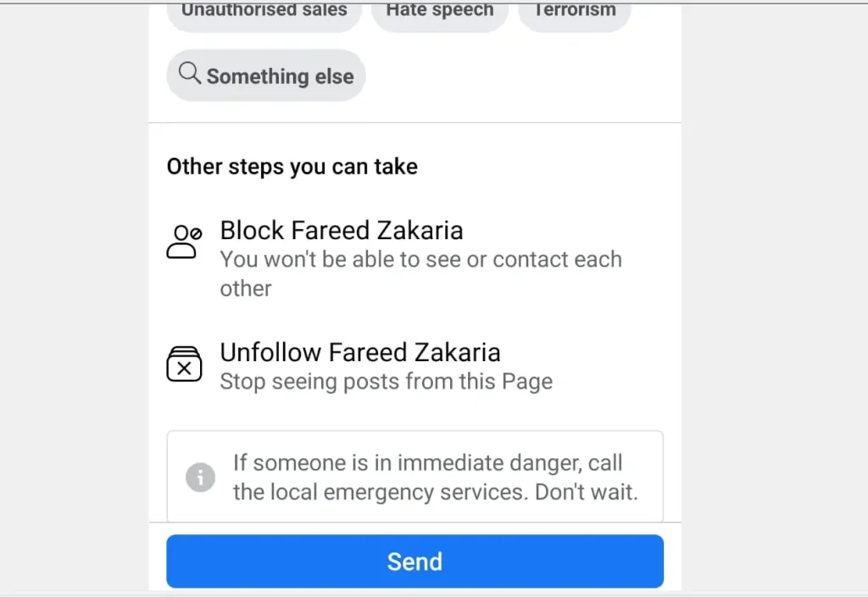Click the emergency services information box
The image size is (868, 597).
(x=415, y=477)
